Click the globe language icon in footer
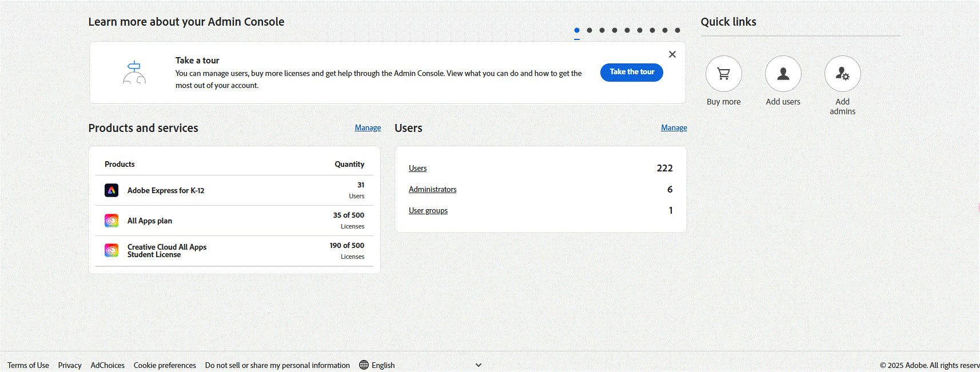Screen dimensions: 980x372 [x=364, y=365]
